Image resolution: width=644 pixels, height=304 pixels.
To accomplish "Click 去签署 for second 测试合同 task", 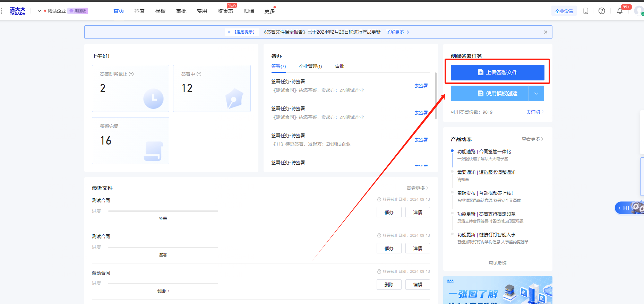I will pyautogui.click(x=421, y=113).
